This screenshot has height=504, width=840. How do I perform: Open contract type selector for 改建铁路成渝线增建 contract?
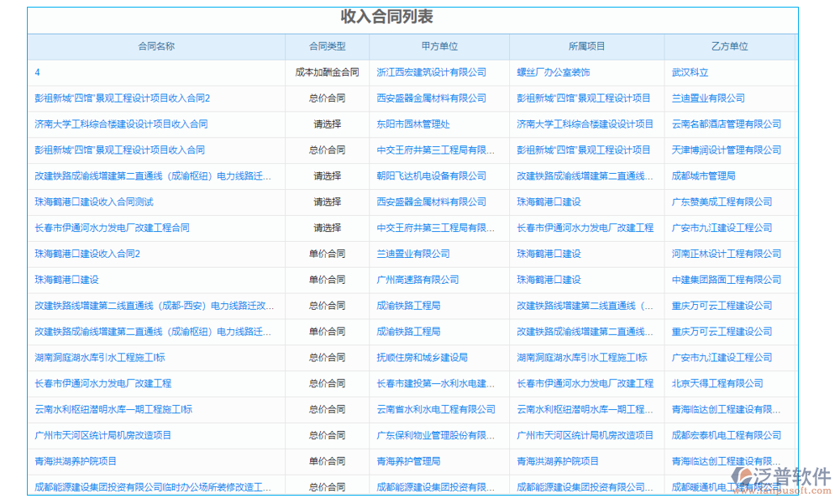(x=328, y=176)
